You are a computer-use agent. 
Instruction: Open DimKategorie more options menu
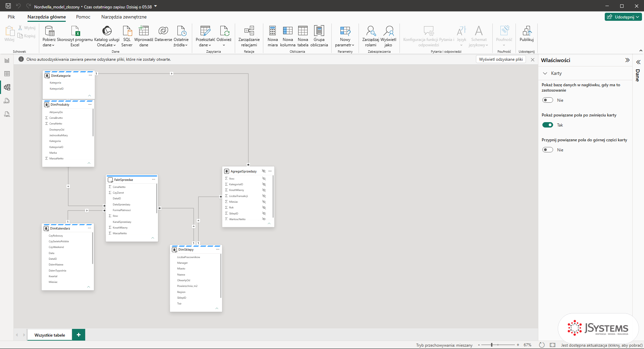pos(90,76)
